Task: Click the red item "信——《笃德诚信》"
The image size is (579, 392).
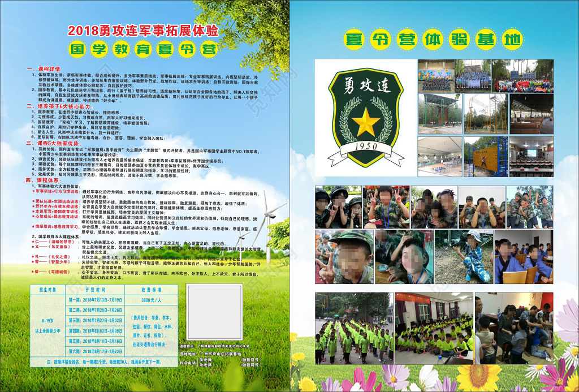Action: click(51, 272)
